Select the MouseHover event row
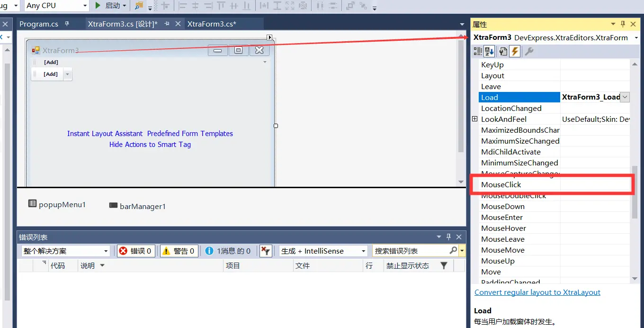The width and height of the screenshot is (644, 328). pos(554,228)
